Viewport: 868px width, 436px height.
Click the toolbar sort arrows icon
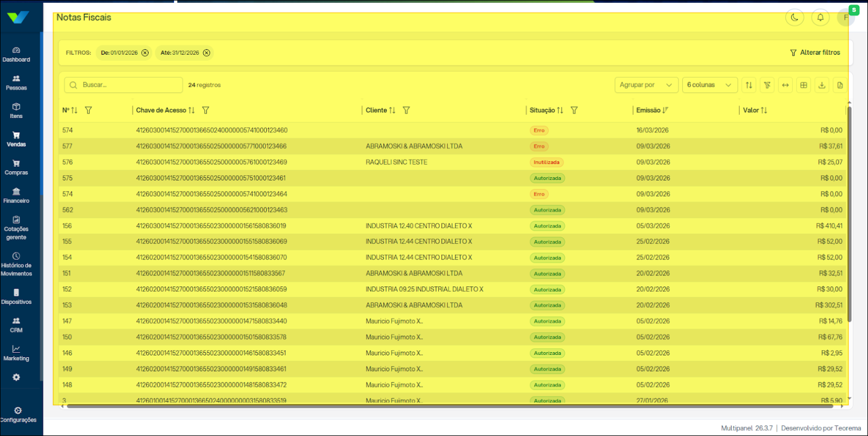(x=749, y=85)
